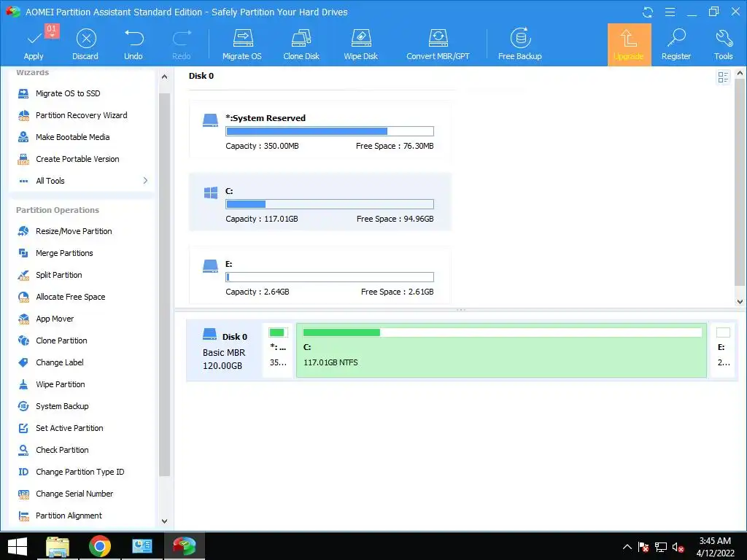The width and height of the screenshot is (747, 560).
Task: Select the E: partition card
Action: (x=320, y=275)
